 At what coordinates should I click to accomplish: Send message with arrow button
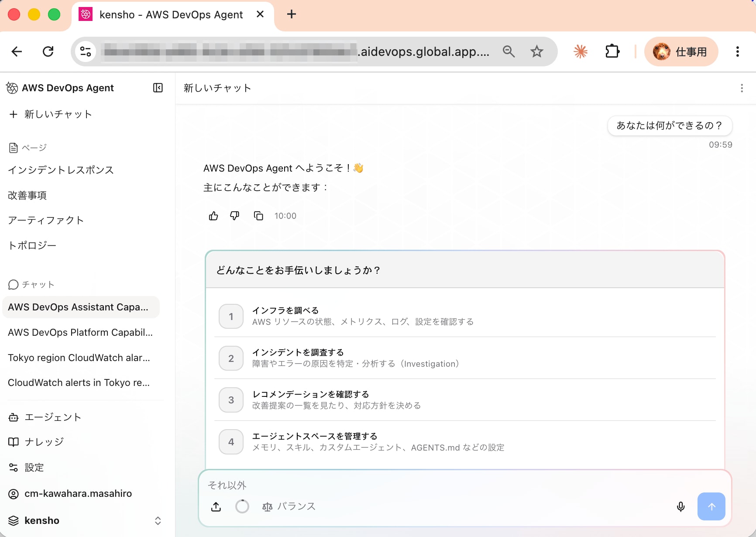tap(711, 506)
